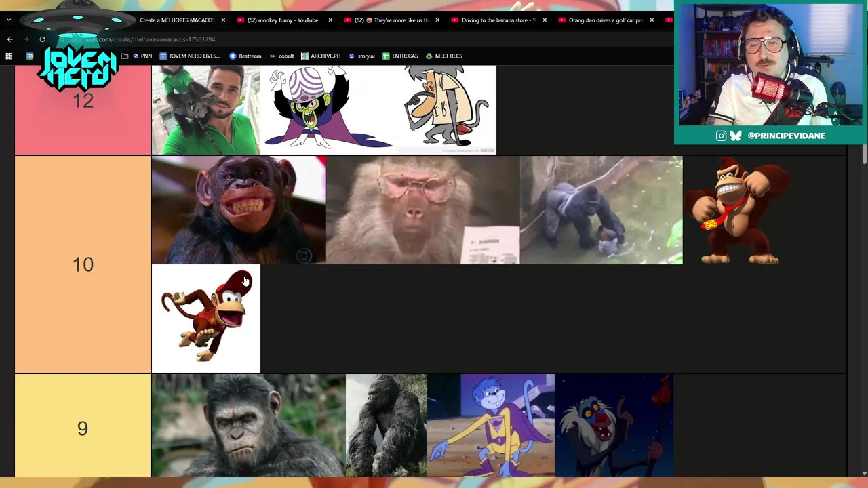
Task: Open the JOVEM NERD LIVES bookmark
Action: [x=191, y=56]
